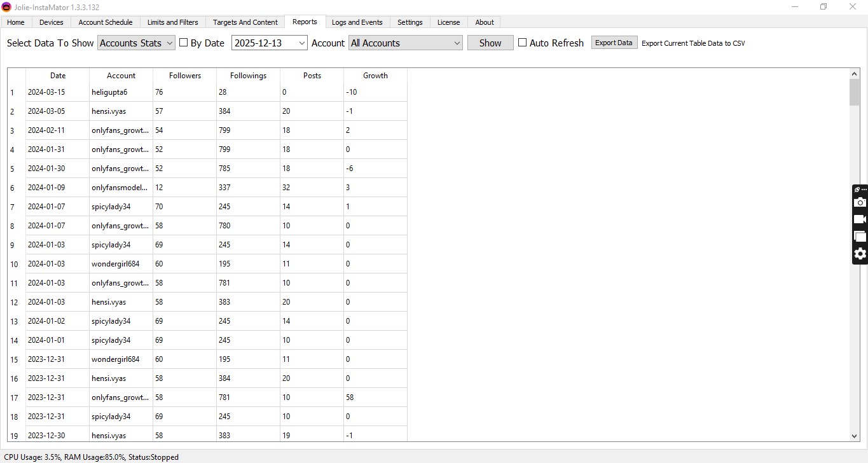
Task: Select the video recording icon on right edge
Action: coord(860,219)
